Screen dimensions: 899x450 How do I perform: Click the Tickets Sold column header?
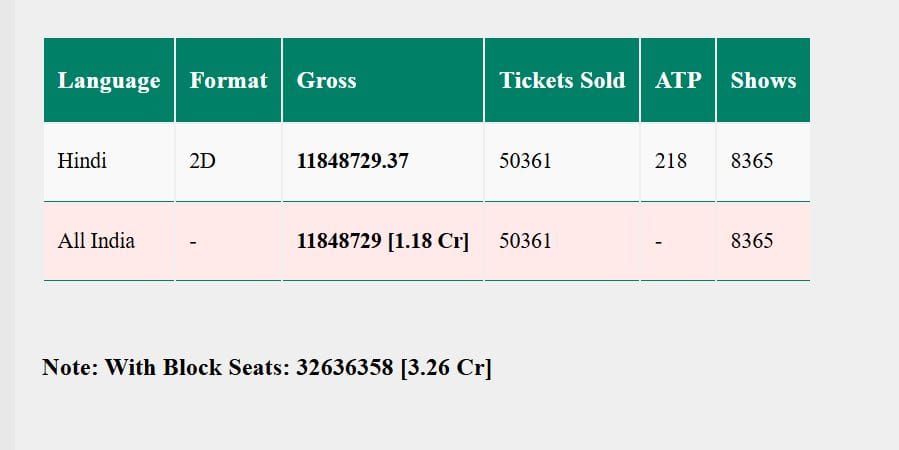click(x=562, y=81)
